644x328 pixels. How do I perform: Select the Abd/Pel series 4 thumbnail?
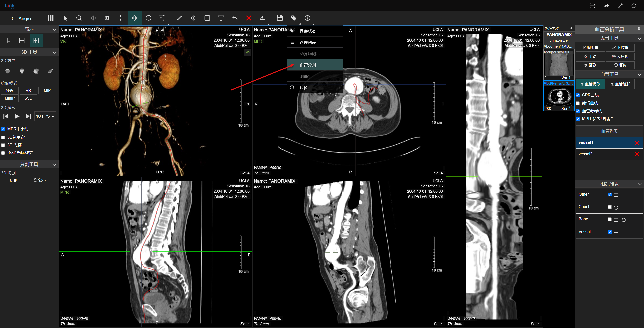(x=559, y=96)
